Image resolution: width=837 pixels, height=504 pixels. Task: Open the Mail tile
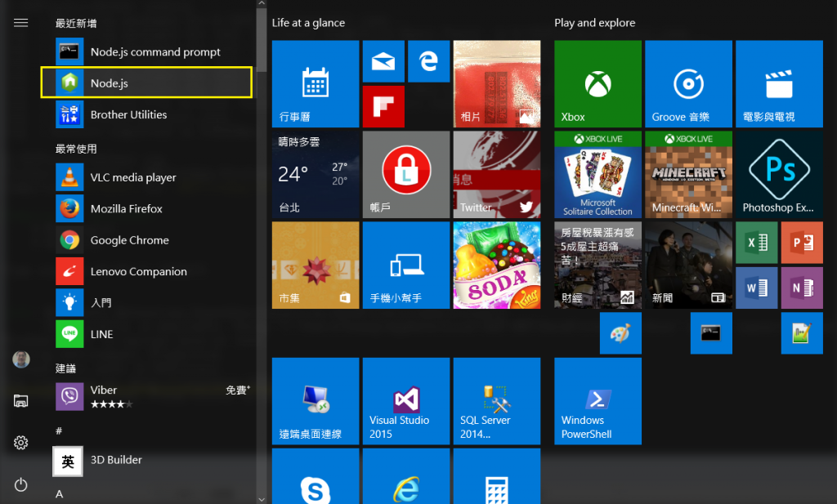(383, 61)
